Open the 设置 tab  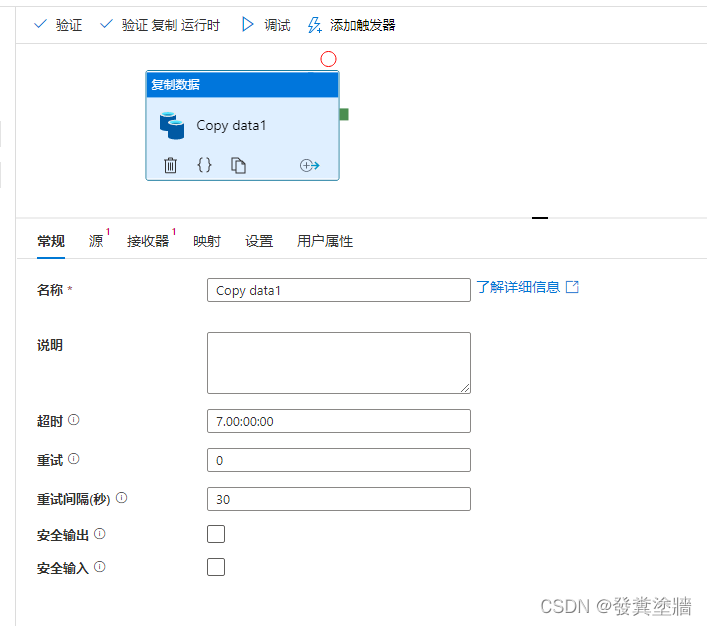click(259, 241)
